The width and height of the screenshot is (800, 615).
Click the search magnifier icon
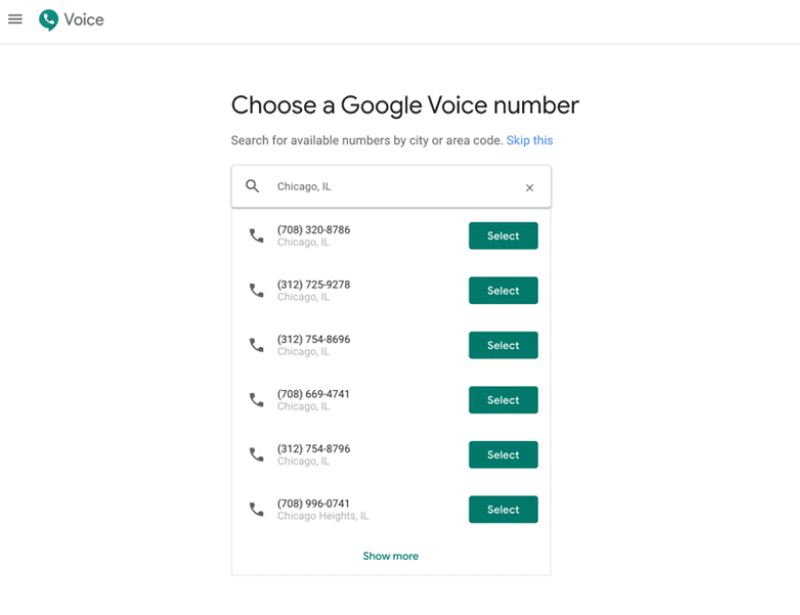point(252,186)
